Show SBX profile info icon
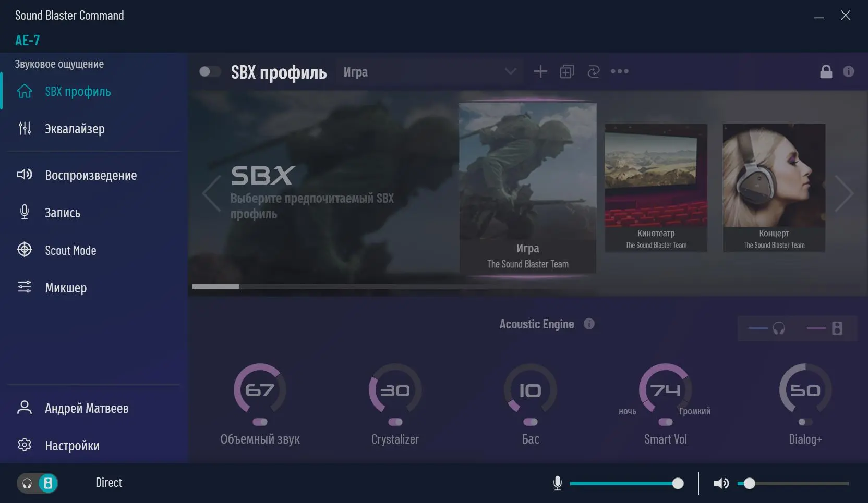 coord(849,71)
